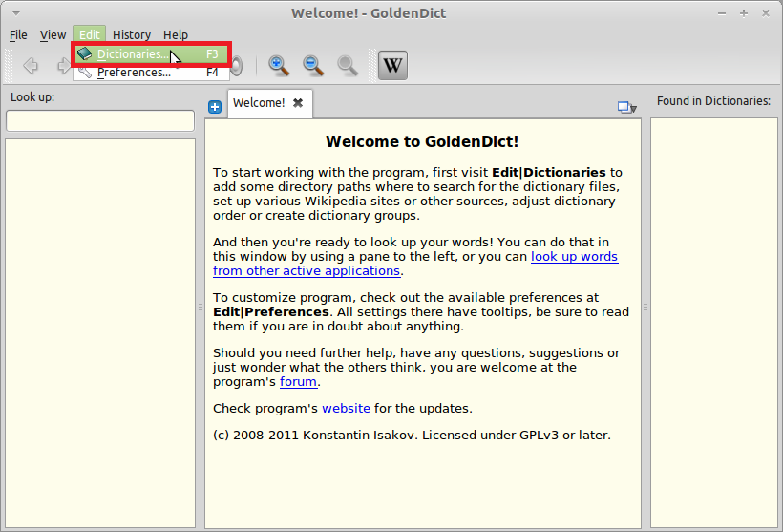This screenshot has height=532, width=783.
Task: Open the program's forum link
Action: tap(298, 382)
